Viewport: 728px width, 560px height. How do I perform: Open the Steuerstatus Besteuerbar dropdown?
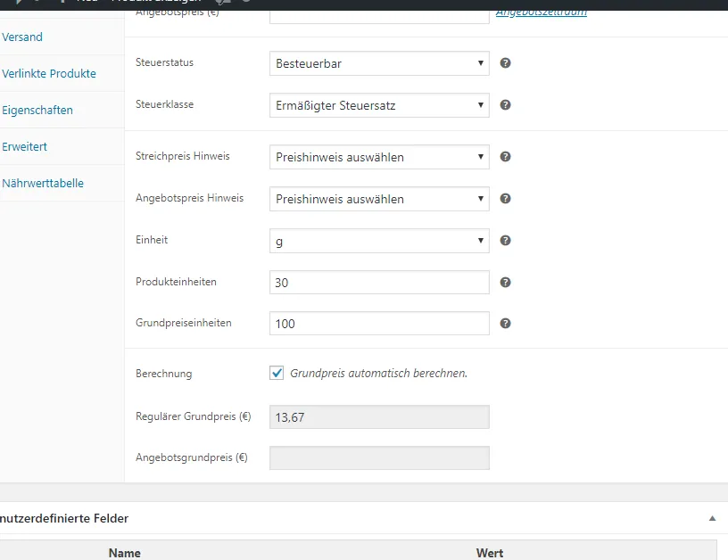coord(379,63)
